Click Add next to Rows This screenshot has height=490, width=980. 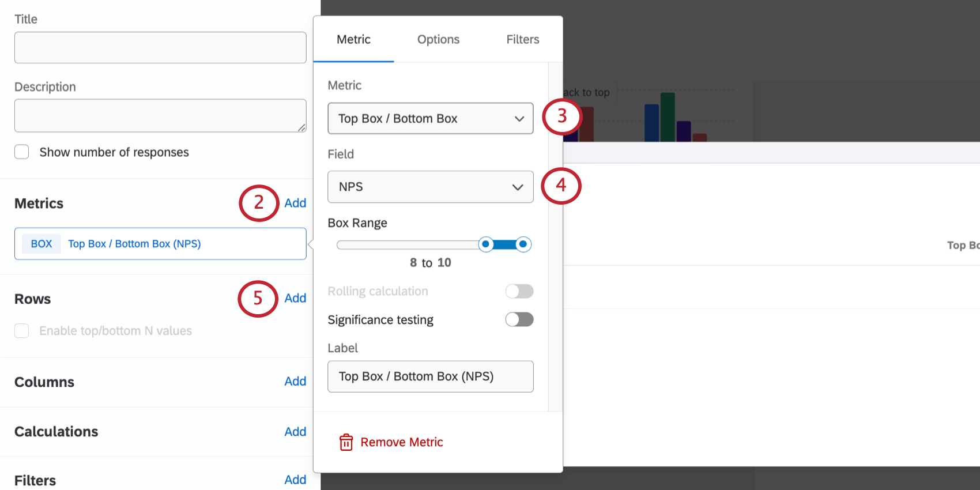pyautogui.click(x=295, y=298)
